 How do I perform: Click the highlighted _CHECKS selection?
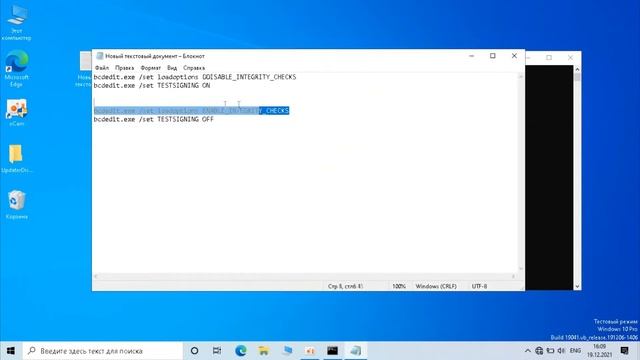pos(274,111)
